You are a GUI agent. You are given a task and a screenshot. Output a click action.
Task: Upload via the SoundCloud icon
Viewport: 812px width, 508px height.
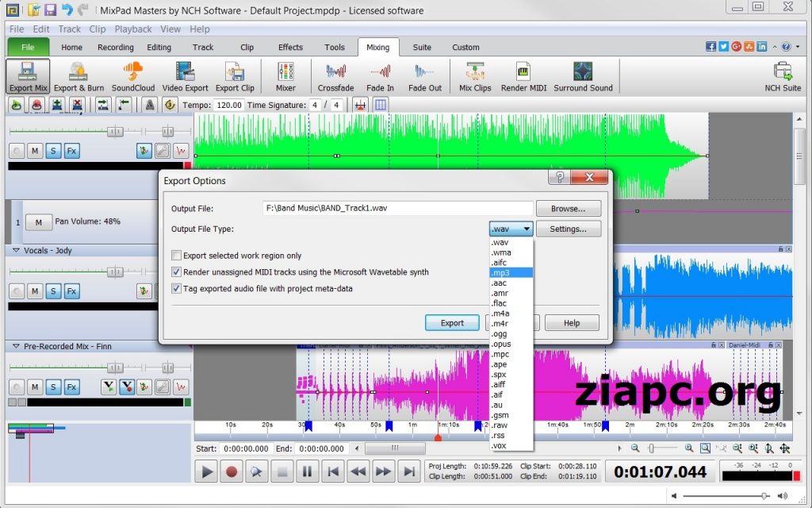click(133, 76)
